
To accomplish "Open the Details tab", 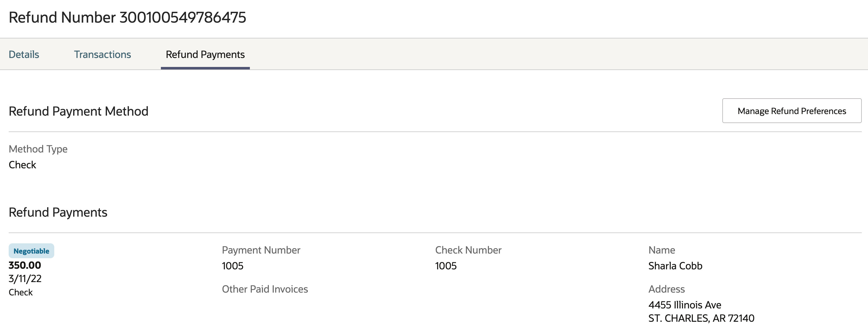I will pyautogui.click(x=24, y=55).
